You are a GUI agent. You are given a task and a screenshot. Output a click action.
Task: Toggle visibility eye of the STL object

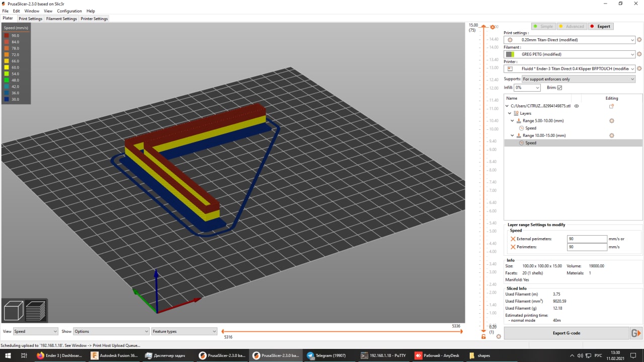pyautogui.click(x=577, y=106)
